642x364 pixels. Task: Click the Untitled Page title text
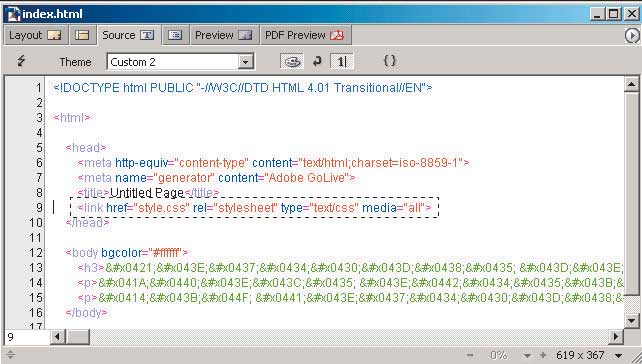click(x=147, y=192)
